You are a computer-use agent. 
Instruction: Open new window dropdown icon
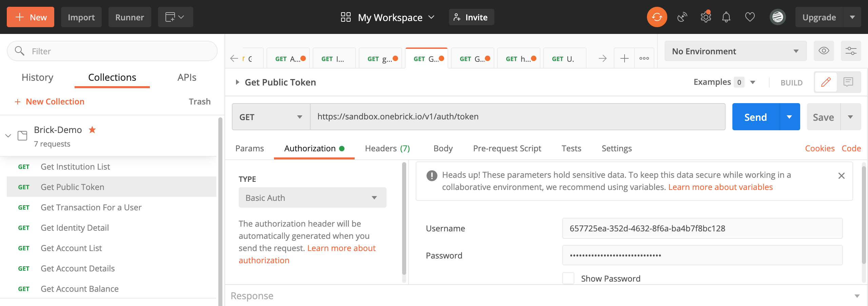tap(175, 17)
